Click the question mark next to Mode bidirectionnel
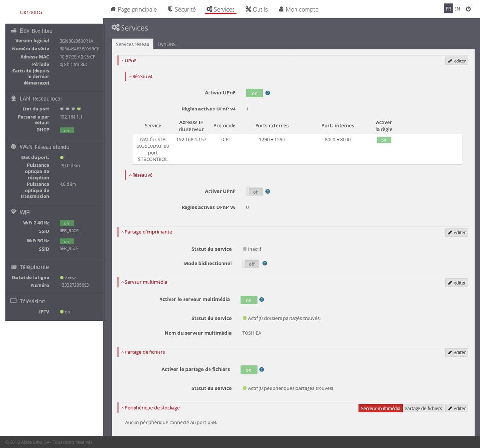 264,263
